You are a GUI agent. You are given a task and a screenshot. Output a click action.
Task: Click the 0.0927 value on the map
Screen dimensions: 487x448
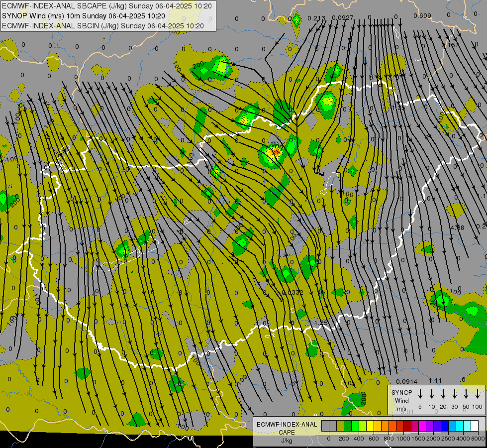[x=343, y=18]
